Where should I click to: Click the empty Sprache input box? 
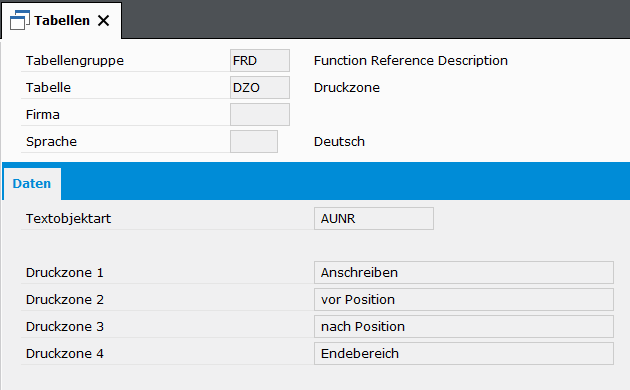(x=254, y=141)
